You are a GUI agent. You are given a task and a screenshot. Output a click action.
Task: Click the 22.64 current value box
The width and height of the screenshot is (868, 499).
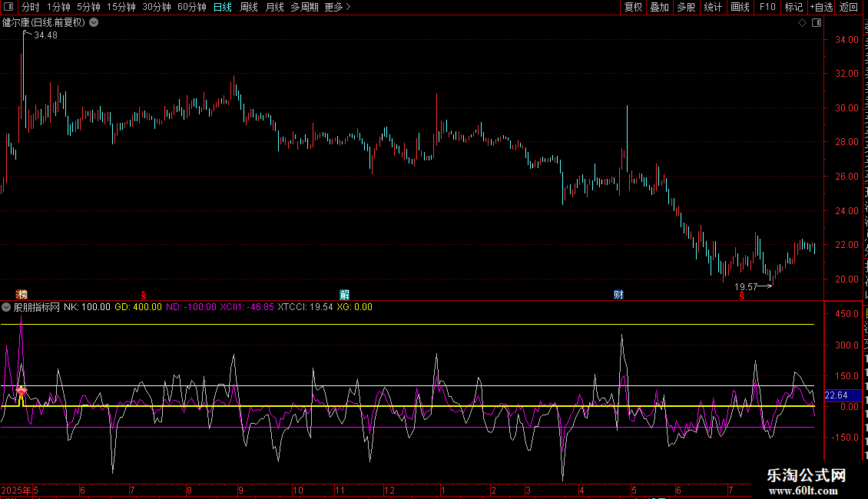(842, 395)
